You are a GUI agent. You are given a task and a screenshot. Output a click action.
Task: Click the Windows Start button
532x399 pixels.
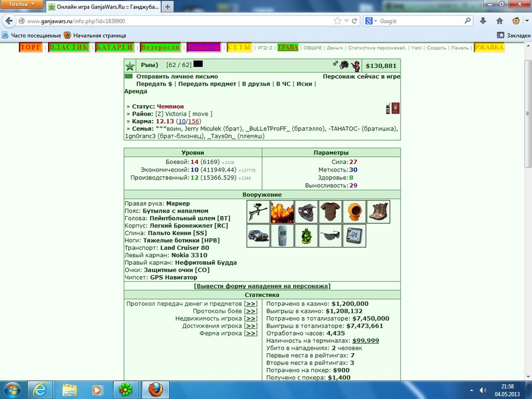(12, 390)
